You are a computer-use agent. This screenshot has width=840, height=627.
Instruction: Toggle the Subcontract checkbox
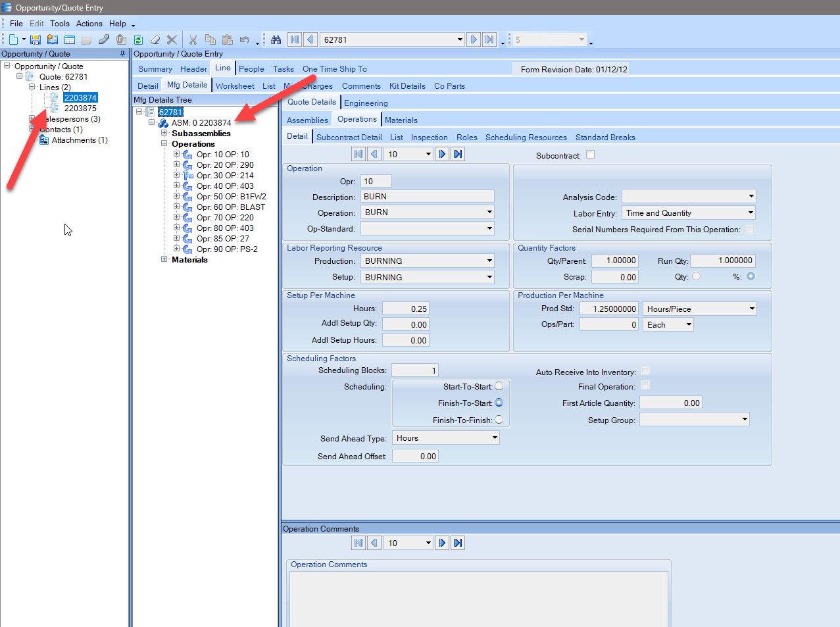pyautogui.click(x=590, y=155)
